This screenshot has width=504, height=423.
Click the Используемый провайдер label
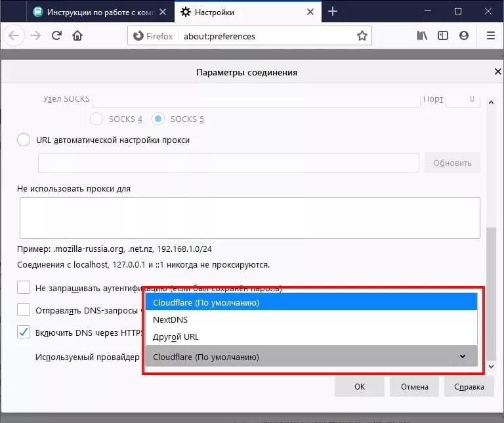coord(87,357)
